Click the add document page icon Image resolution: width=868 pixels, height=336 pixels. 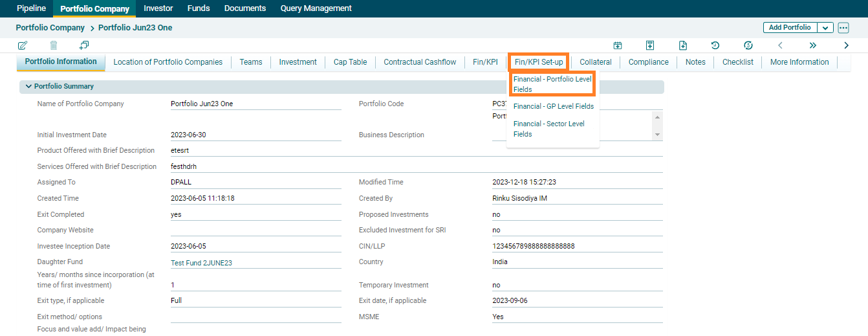click(x=683, y=45)
